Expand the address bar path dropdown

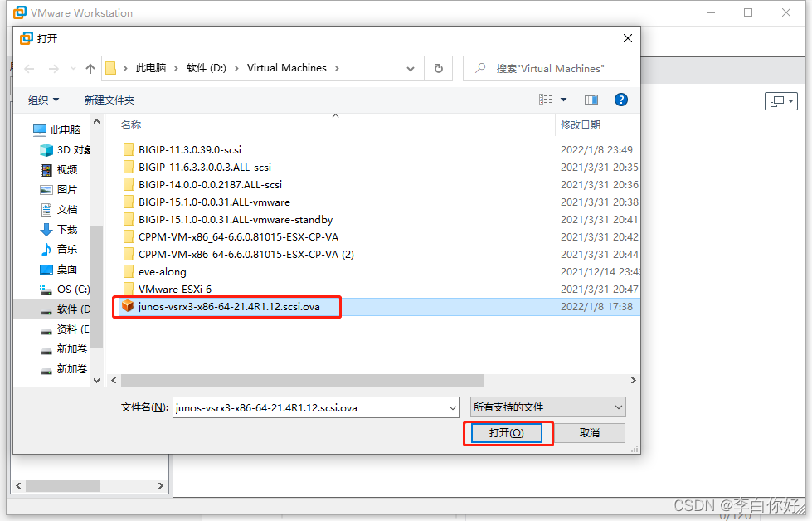point(411,68)
